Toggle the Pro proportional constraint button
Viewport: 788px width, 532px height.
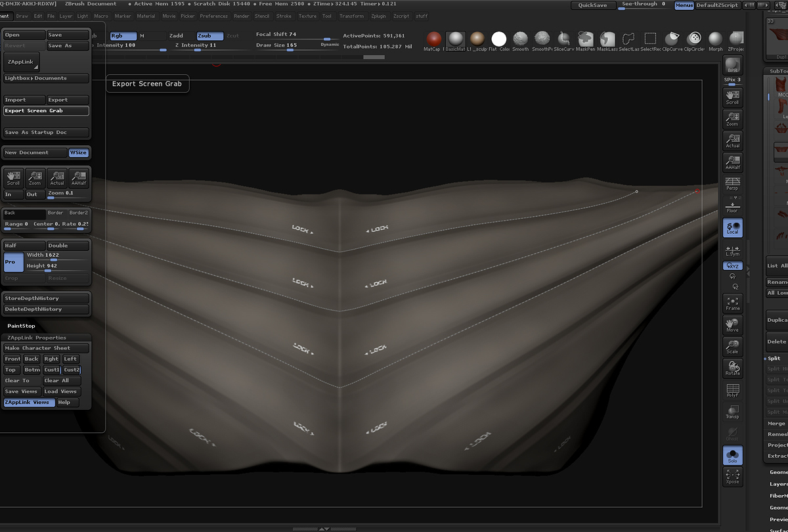pos(13,261)
